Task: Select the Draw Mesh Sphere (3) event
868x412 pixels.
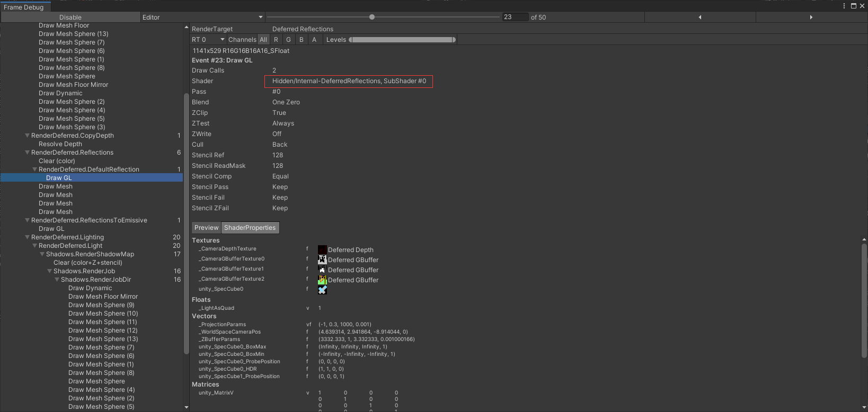Action: (72, 127)
